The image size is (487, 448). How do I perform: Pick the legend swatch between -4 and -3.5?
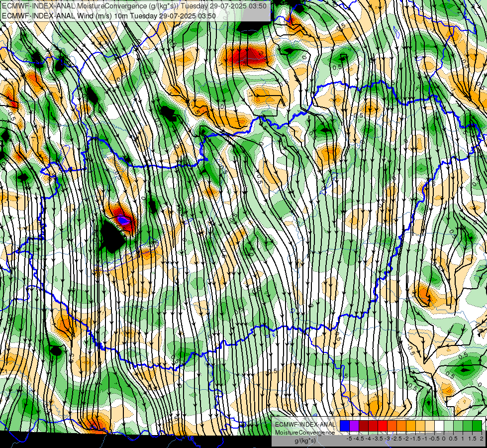tap(373, 426)
